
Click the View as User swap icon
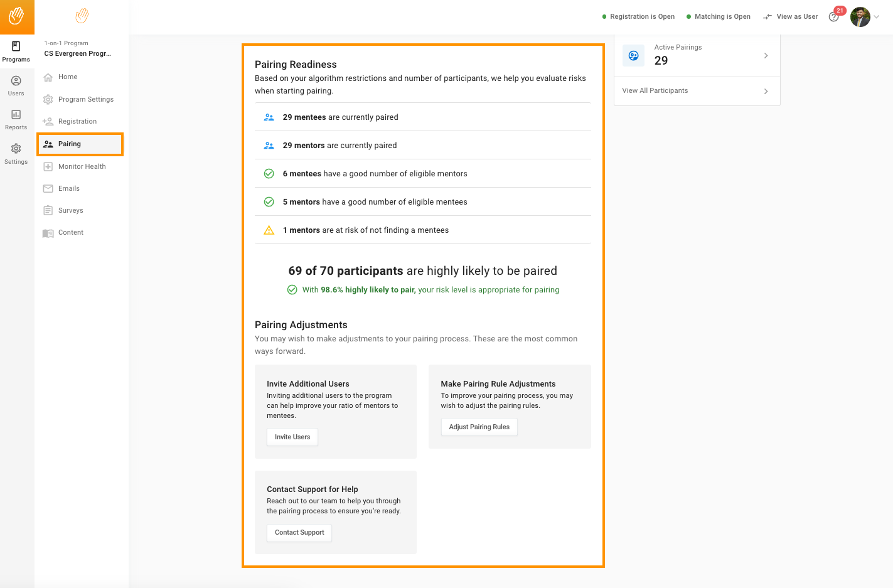[x=767, y=17]
